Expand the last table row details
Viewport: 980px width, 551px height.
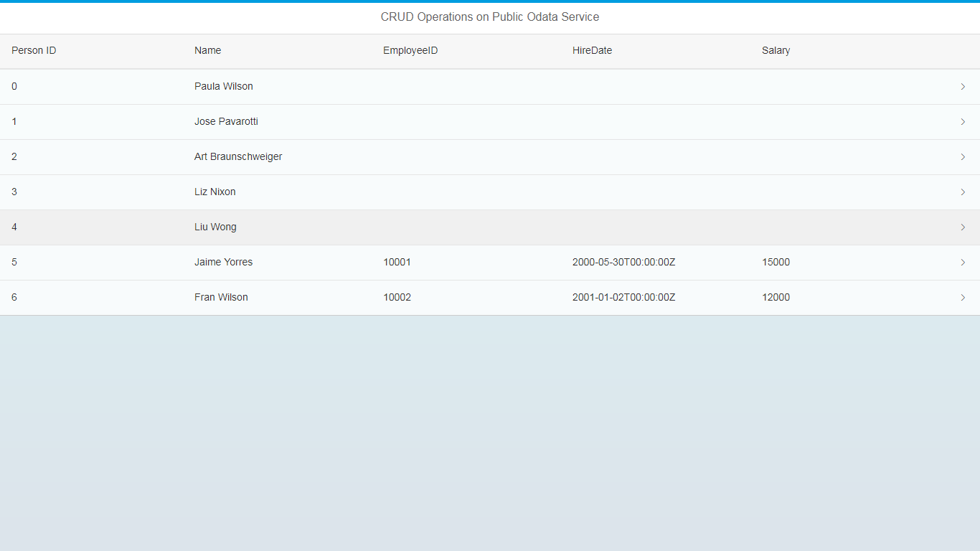pyautogui.click(x=963, y=297)
